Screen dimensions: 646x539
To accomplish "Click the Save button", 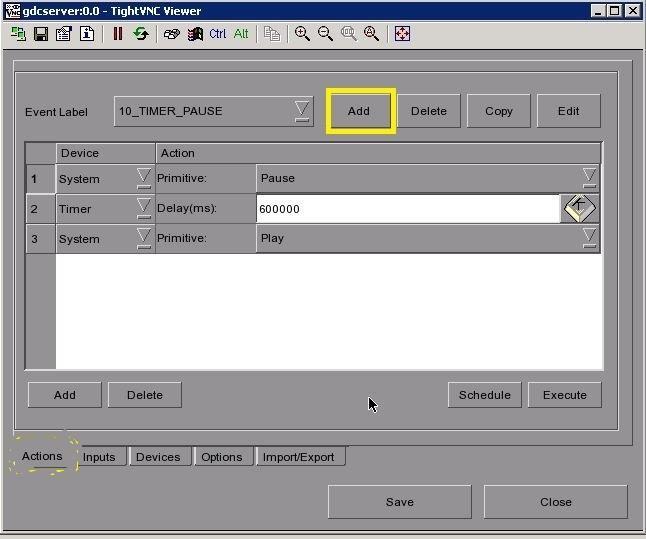I will [x=400, y=502].
